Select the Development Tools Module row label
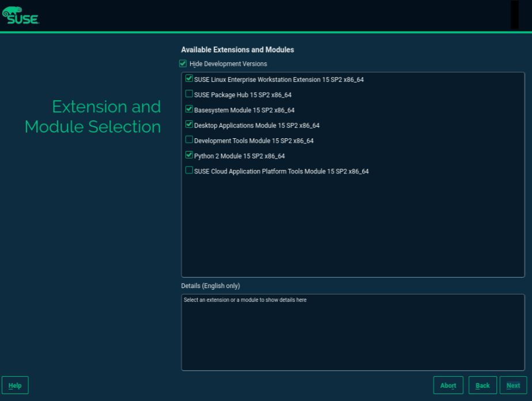532x401 pixels. (x=253, y=141)
